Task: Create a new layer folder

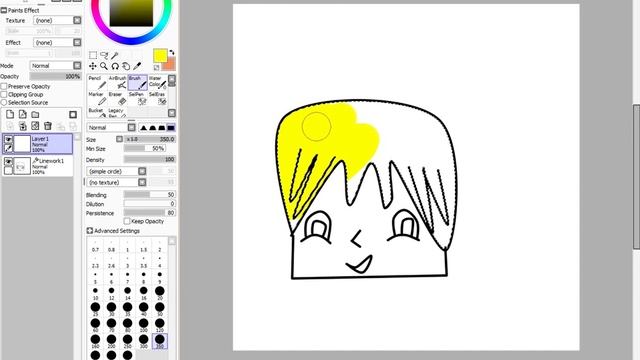Action: point(35,114)
